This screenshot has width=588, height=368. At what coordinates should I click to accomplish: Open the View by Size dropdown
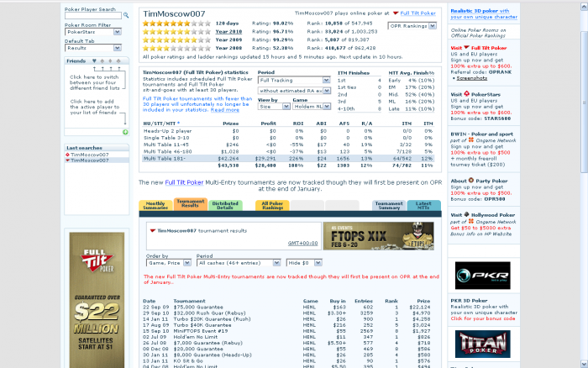(274, 107)
